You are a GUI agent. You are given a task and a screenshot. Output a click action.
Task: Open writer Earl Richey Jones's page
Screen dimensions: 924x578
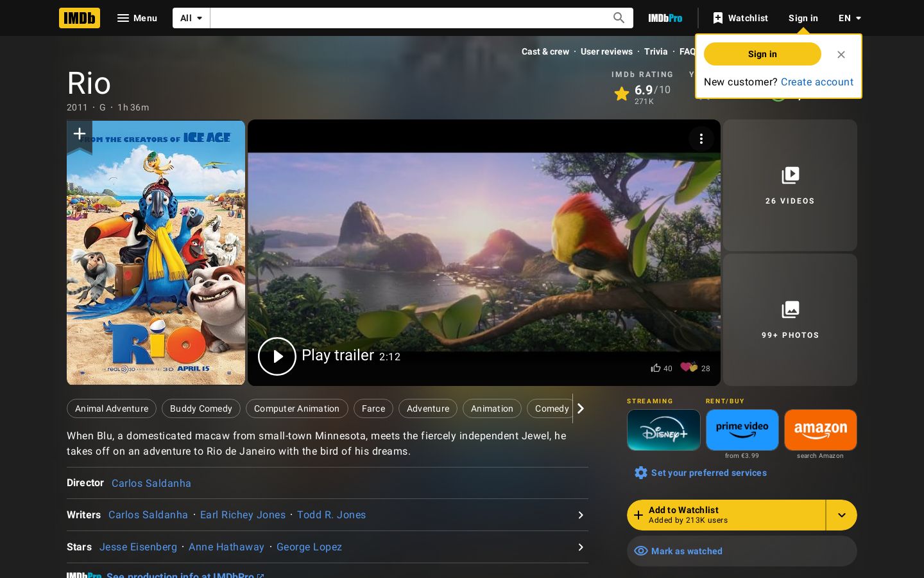coord(243,514)
